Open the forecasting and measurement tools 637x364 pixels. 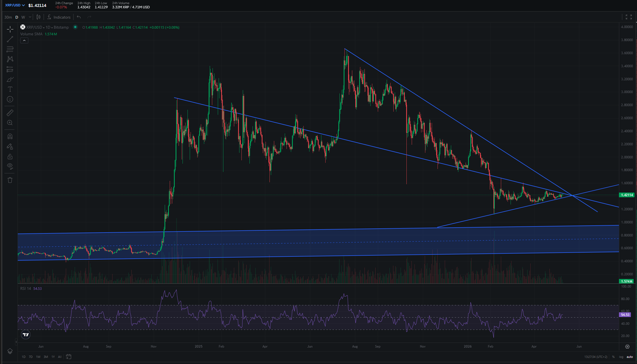coord(10,69)
